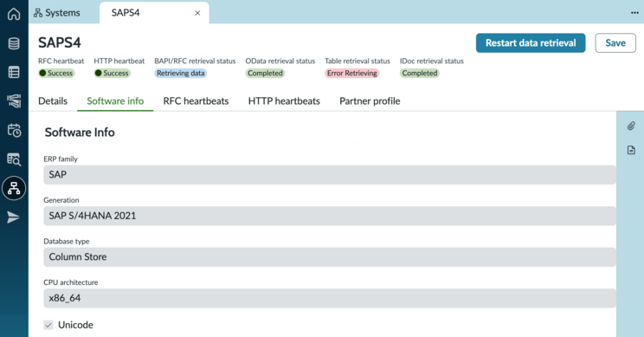
Task: Open the data flow icon in sidebar
Action: point(14,101)
